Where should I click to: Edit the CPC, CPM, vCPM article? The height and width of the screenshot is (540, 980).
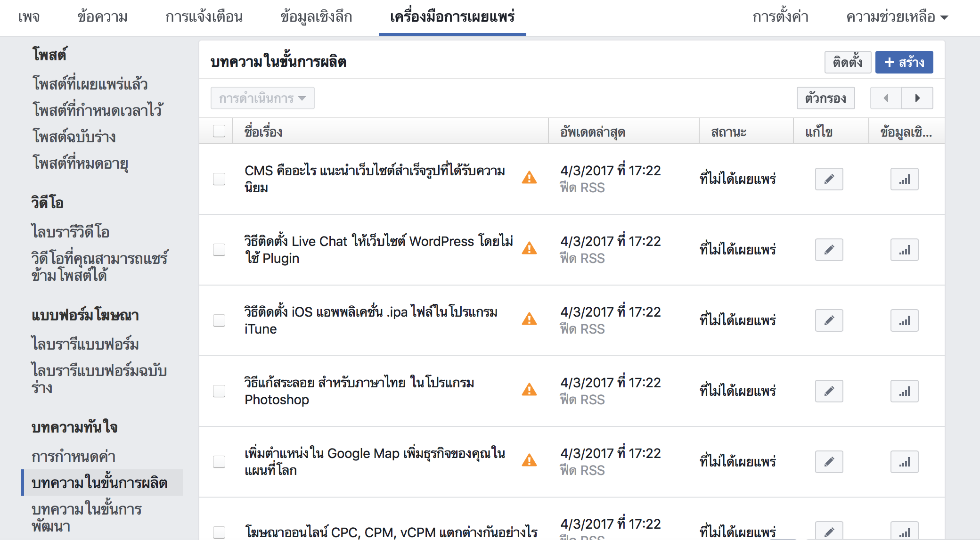point(829,532)
